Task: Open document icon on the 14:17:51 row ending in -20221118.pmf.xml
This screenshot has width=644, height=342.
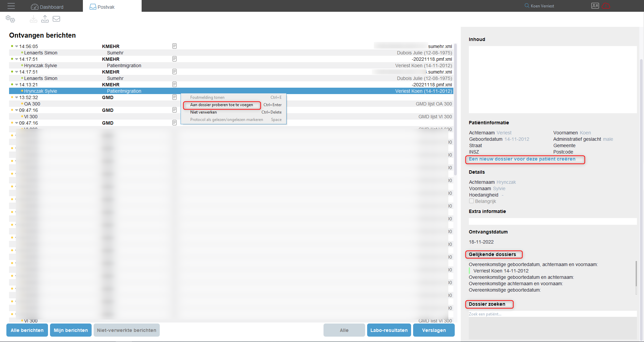Action: (175, 59)
